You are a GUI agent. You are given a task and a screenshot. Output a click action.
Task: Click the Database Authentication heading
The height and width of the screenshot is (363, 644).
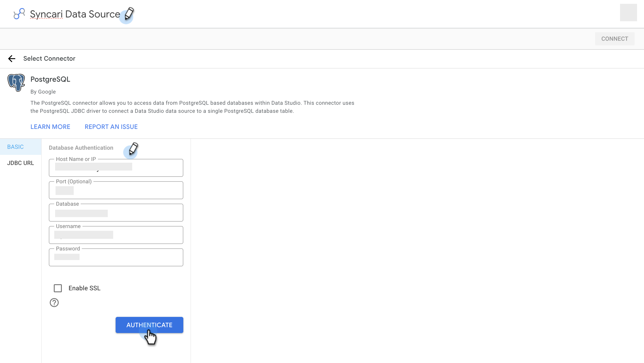[x=81, y=148]
